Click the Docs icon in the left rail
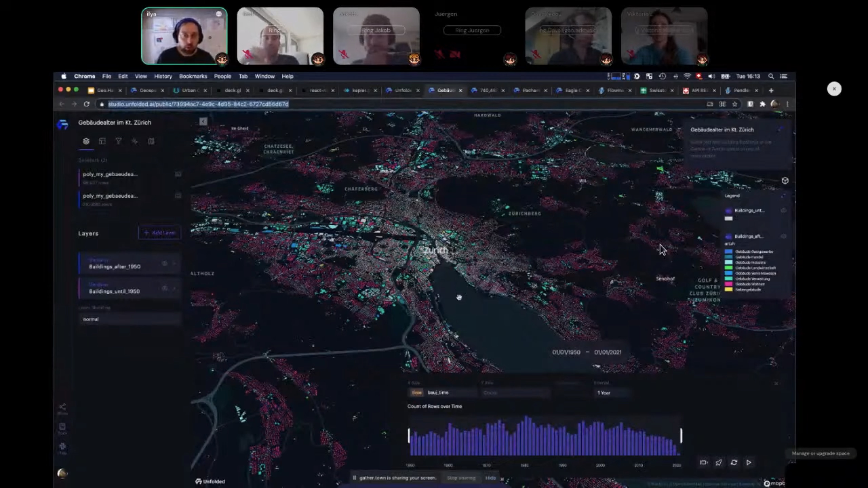This screenshot has width=868, height=488. click(62, 428)
